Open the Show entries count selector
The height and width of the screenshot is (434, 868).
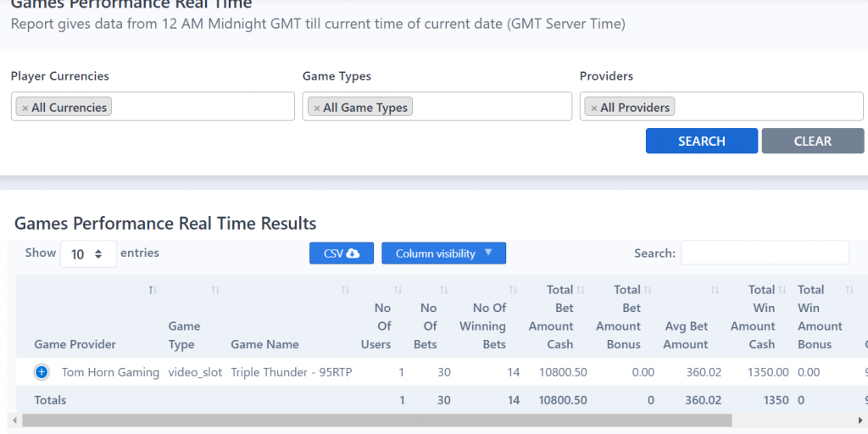pos(88,254)
